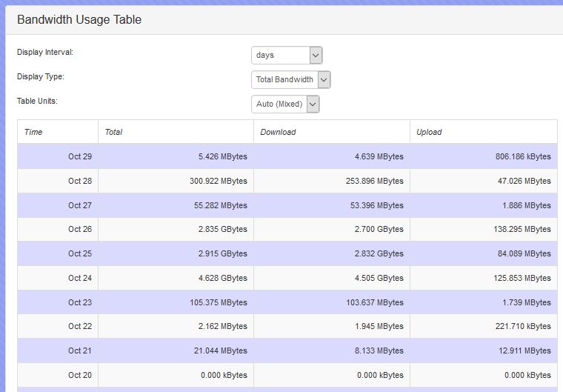The image size is (563, 392).
Task: Click download value 103.637 MBytes
Action: (x=375, y=302)
